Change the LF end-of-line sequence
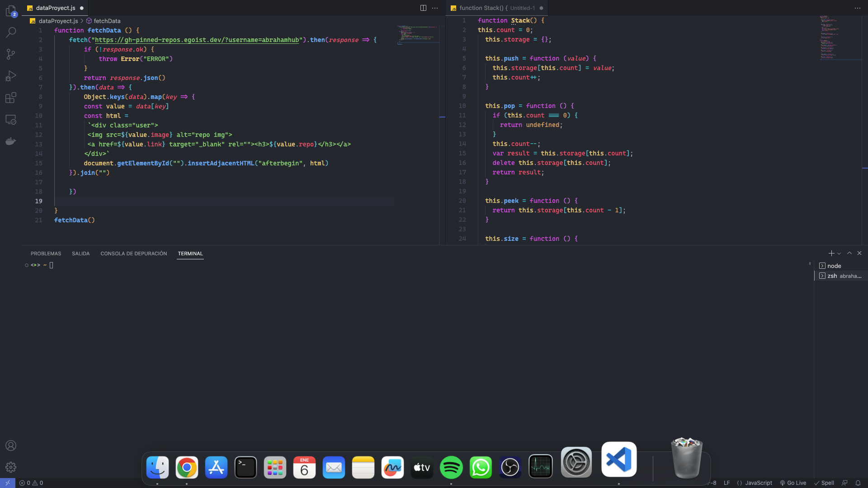The image size is (868, 488). point(727,483)
